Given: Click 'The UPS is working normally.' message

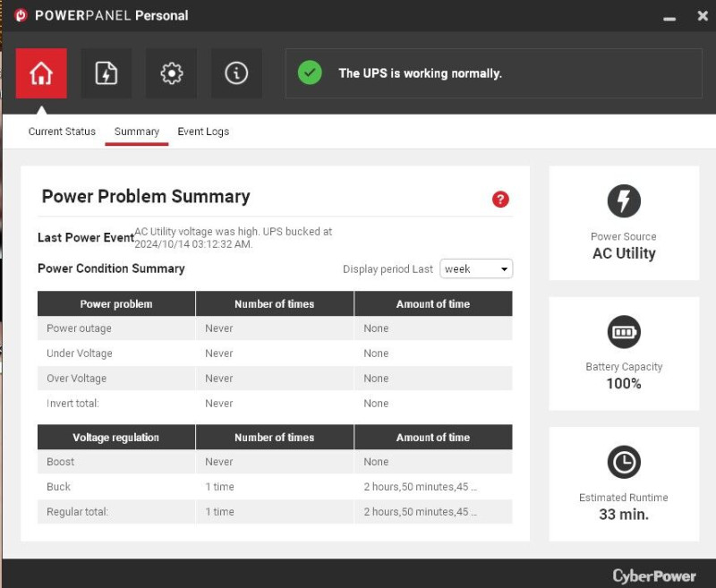Looking at the screenshot, I should click(x=420, y=73).
